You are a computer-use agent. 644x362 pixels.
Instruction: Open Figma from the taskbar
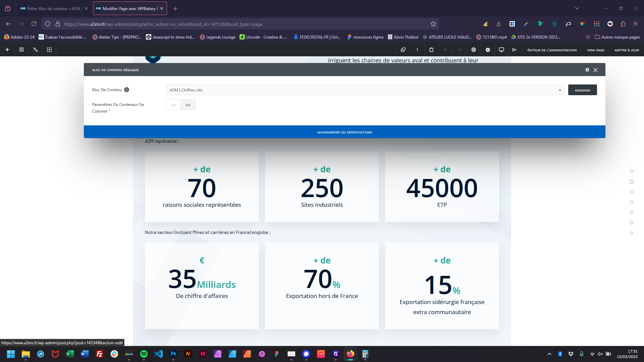277,354
